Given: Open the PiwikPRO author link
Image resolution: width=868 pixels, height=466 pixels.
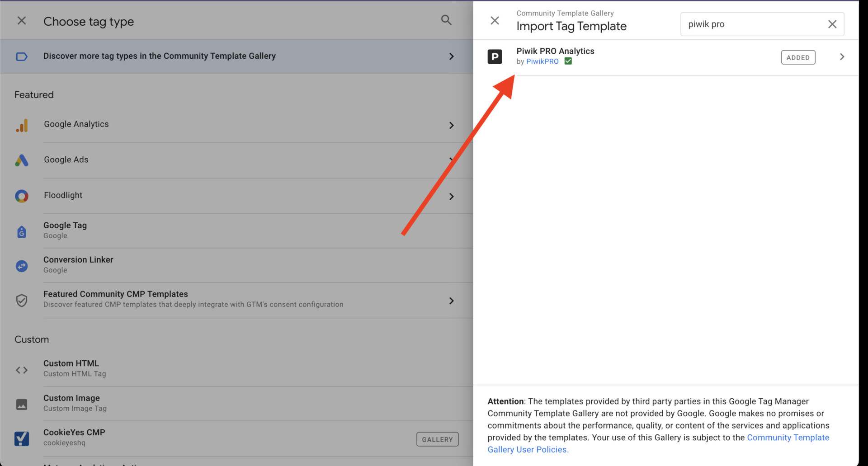Looking at the screenshot, I should click(x=542, y=61).
